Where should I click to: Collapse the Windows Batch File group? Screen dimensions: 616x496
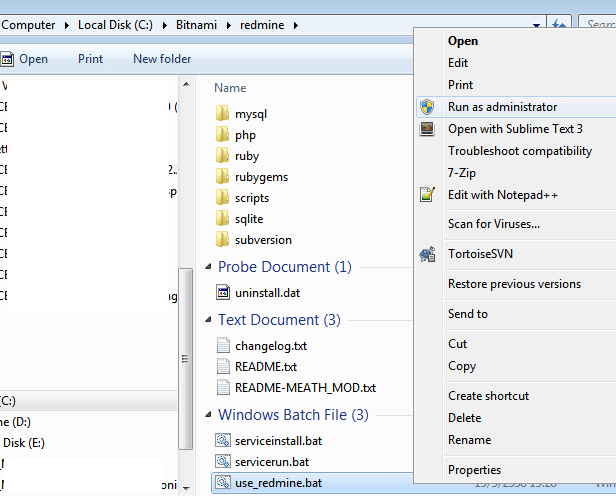point(208,415)
